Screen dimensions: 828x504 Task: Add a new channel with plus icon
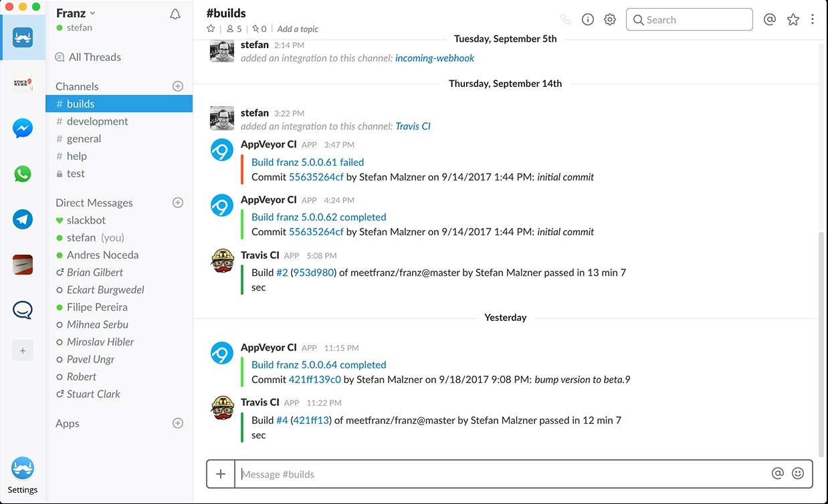click(178, 86)
